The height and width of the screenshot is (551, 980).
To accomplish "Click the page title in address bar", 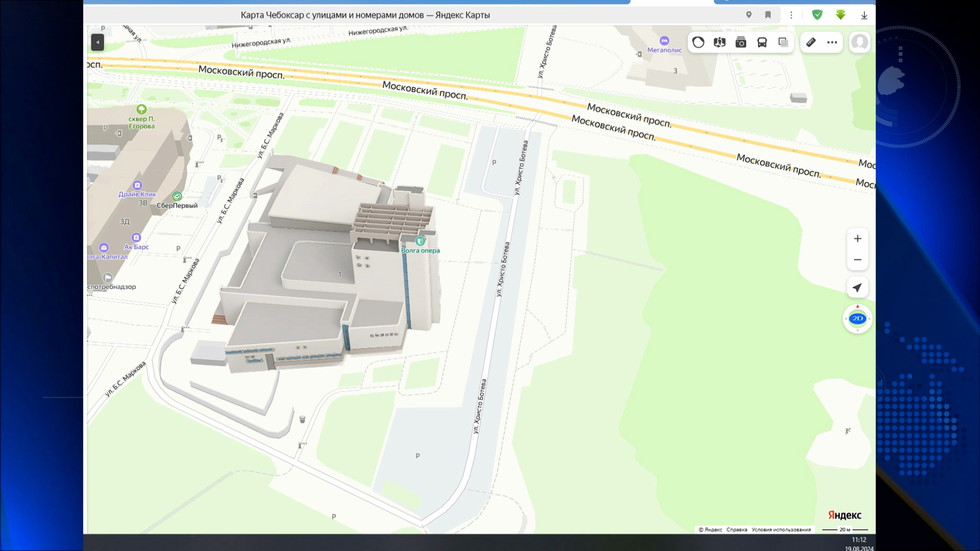I will 365,15.
